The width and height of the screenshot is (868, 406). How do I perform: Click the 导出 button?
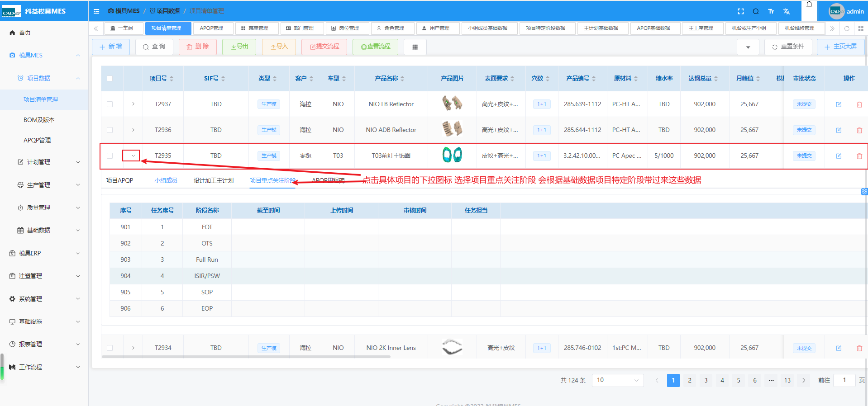click(239, 47)
